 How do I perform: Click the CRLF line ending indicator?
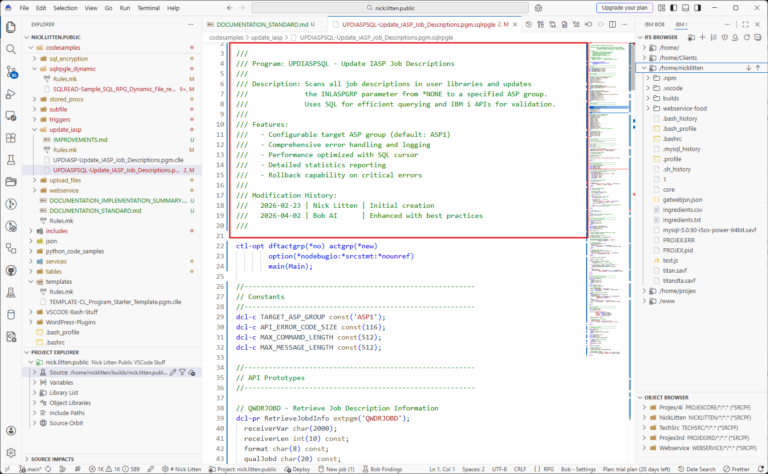(520, 469)
